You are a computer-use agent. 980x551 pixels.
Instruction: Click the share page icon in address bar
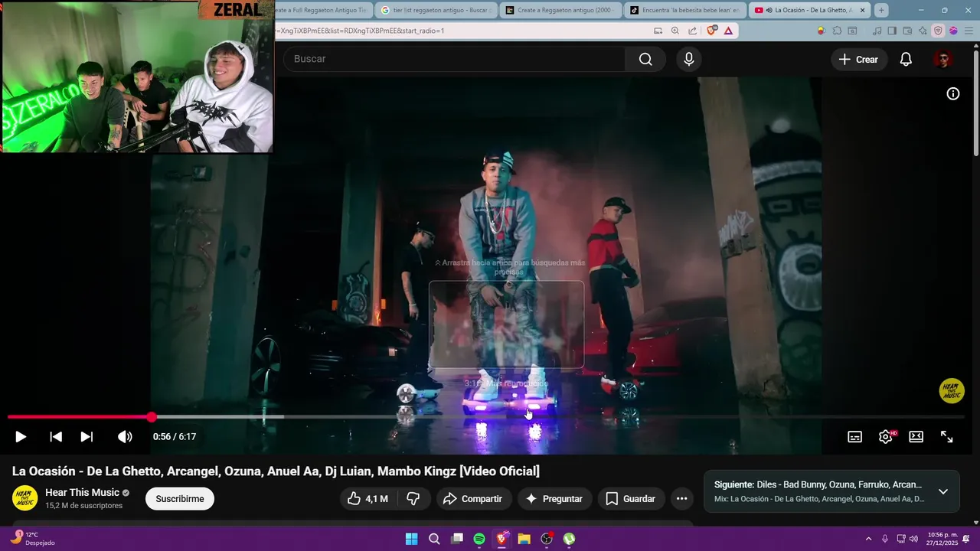tap(692, 31)
